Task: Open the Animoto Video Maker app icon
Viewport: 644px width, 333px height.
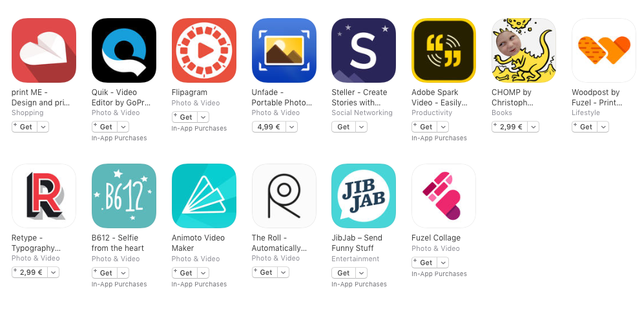Action: pyautogui.click(x=203, y=196)
